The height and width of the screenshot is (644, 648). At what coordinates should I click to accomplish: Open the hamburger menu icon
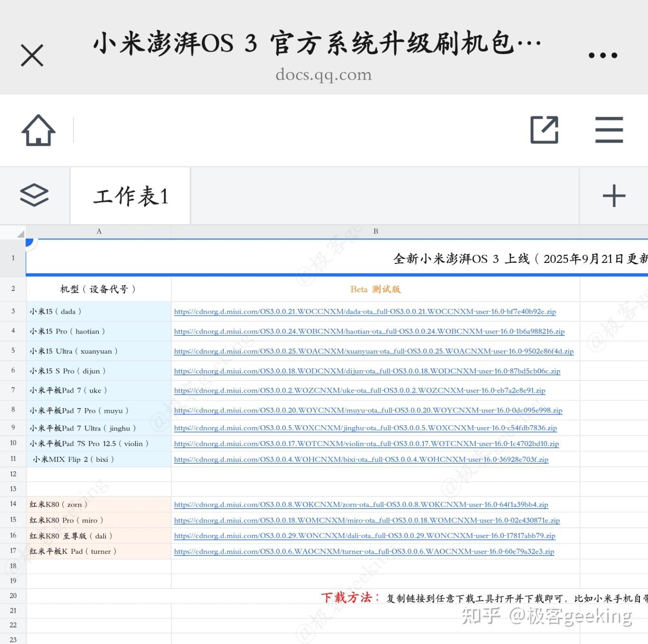(x=609, y=130)
